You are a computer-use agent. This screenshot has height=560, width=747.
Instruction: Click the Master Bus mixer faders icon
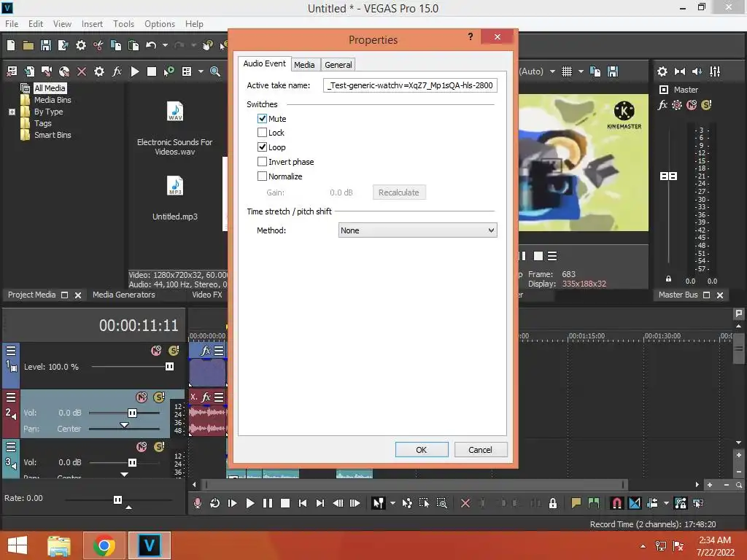coord(715,71)
